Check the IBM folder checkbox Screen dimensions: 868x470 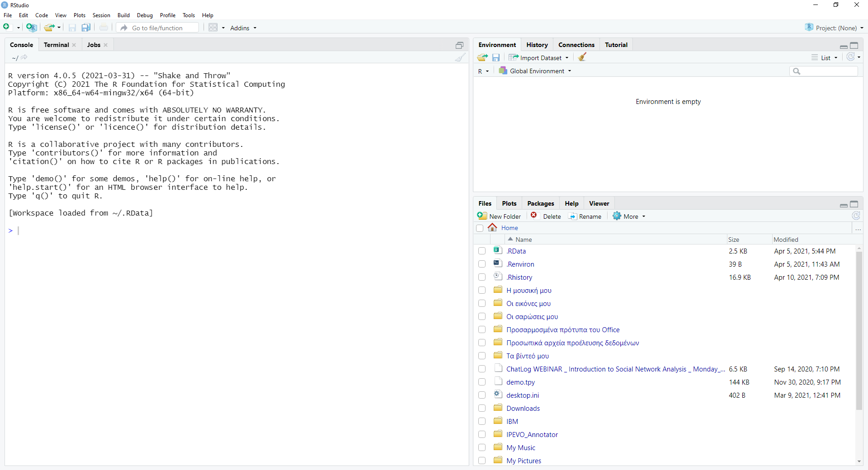[482, 421]
